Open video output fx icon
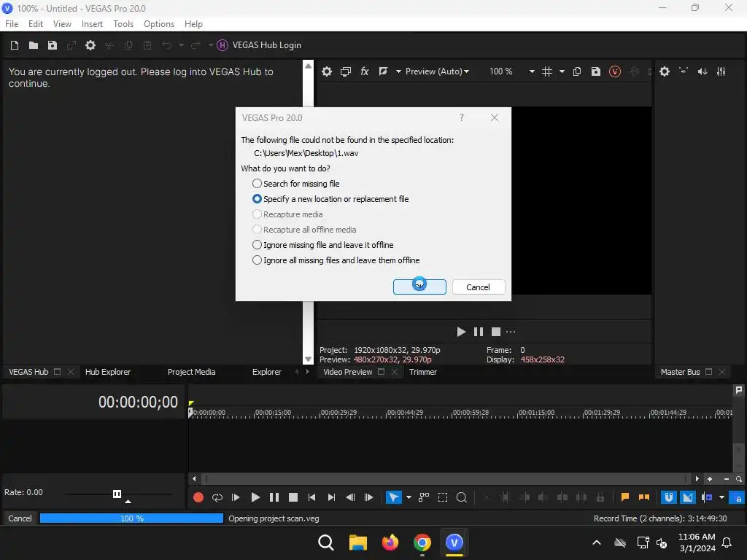Image resolution: width=747 pixels, height=560 pixels. [x=365, y=71]
